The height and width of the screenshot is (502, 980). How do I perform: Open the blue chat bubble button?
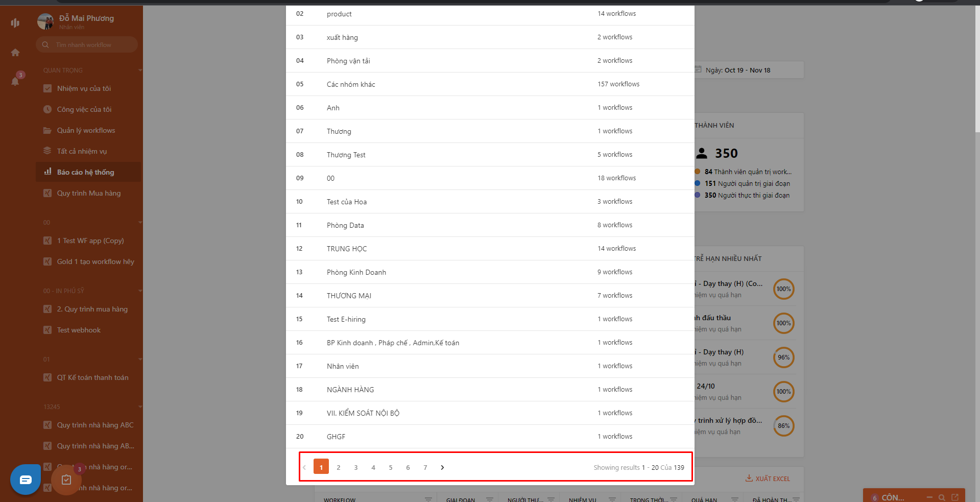(x=26, y=480)
